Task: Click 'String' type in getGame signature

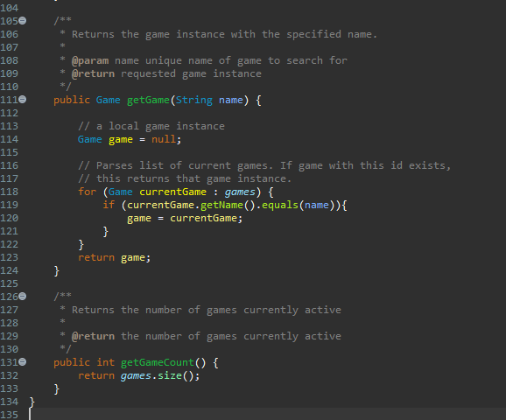Action: (194, 101)
